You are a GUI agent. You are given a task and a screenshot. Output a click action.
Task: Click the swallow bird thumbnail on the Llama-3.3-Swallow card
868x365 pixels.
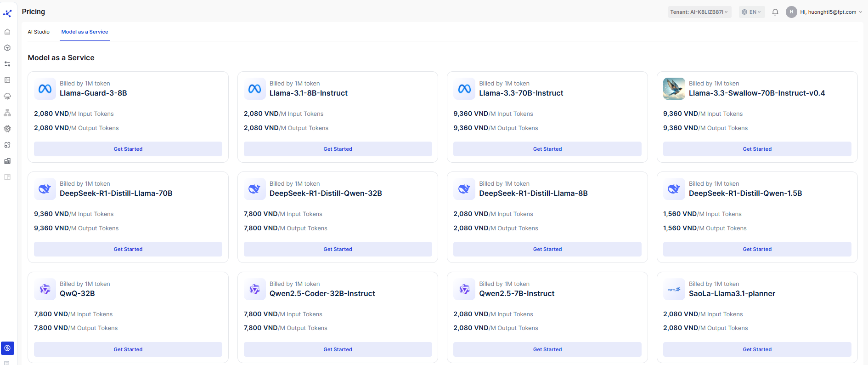tap(674, 89)
